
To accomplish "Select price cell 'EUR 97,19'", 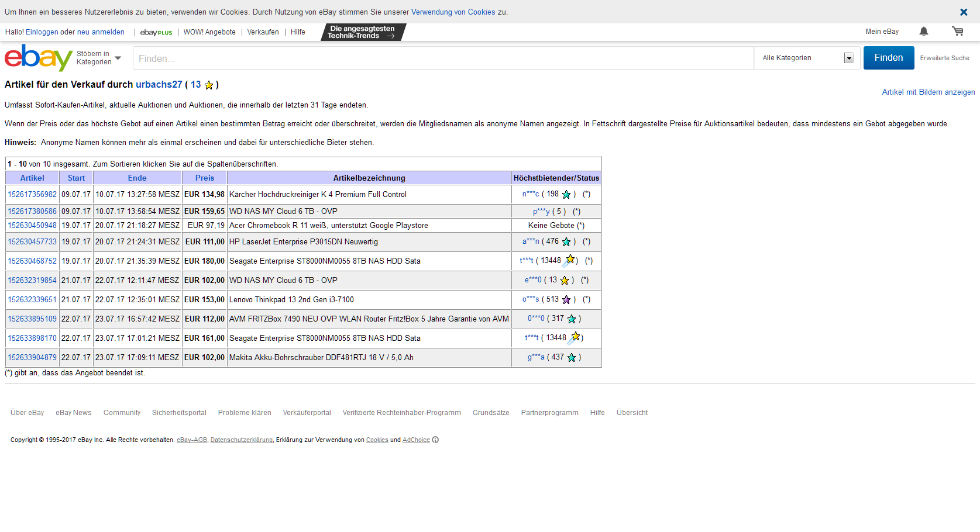I will (206, 226).
